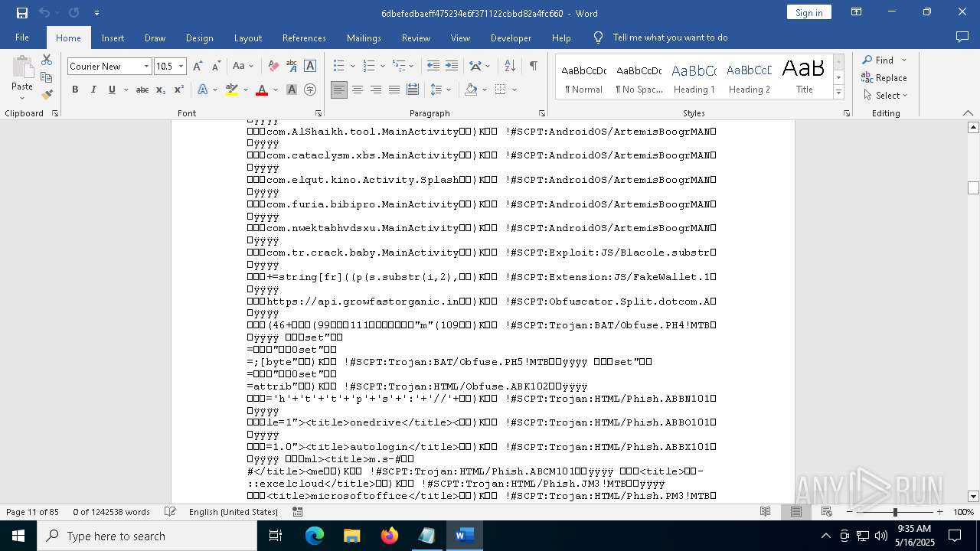Image resolution: width=980 pixels, height=551 pixels.
Task: Click the zoom slider handle
Action: (x=895, y=512)
